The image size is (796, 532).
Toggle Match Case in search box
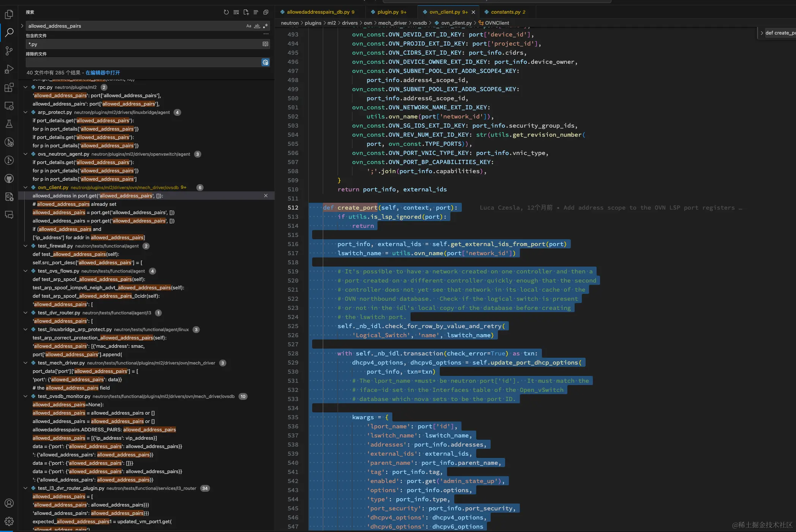249,26
